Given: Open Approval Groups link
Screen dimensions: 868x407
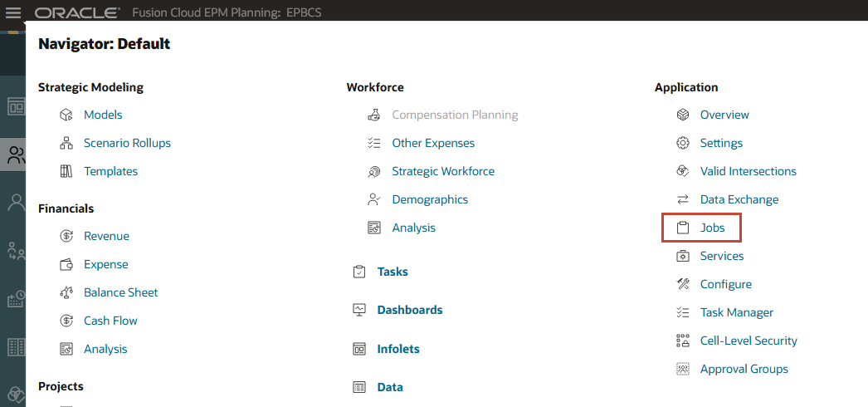Looking at the screenshot, I should pos(744,370).
